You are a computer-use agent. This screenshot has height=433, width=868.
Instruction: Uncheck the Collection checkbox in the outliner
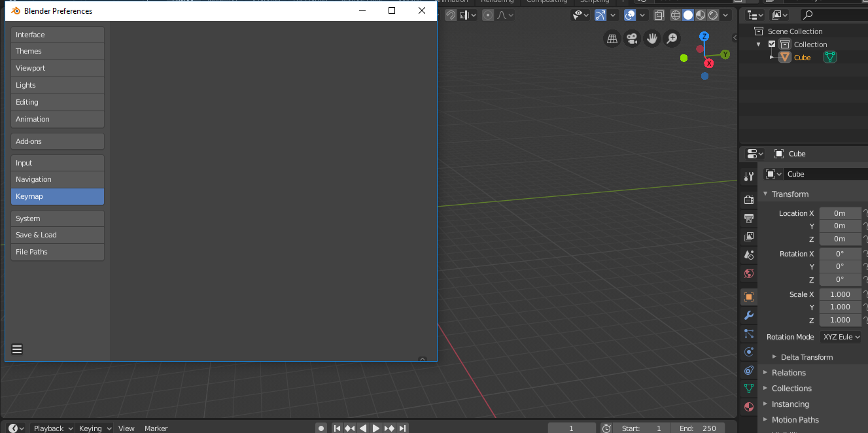[x=772, y=44]
